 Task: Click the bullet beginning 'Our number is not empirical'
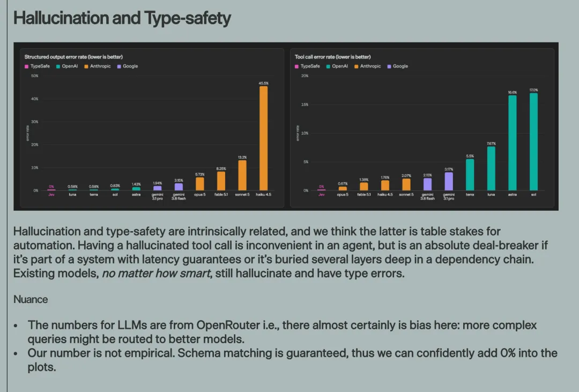(293, 360)
